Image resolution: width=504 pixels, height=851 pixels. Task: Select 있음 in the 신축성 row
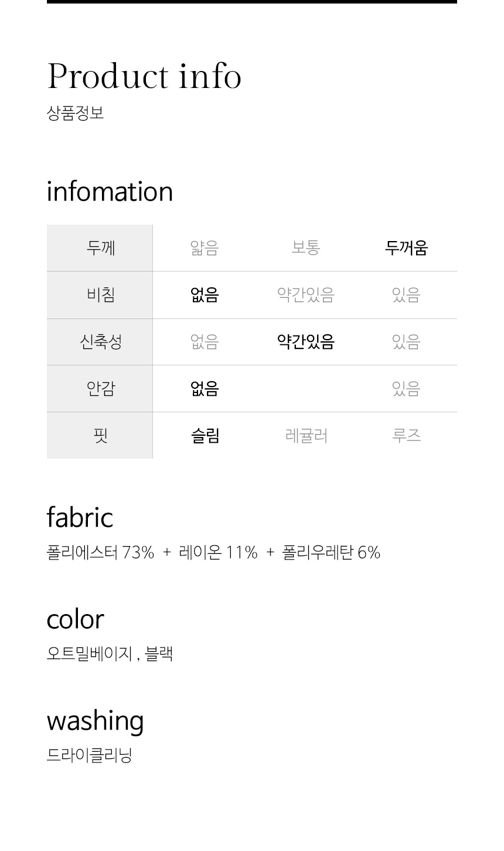tap(406, 341)
